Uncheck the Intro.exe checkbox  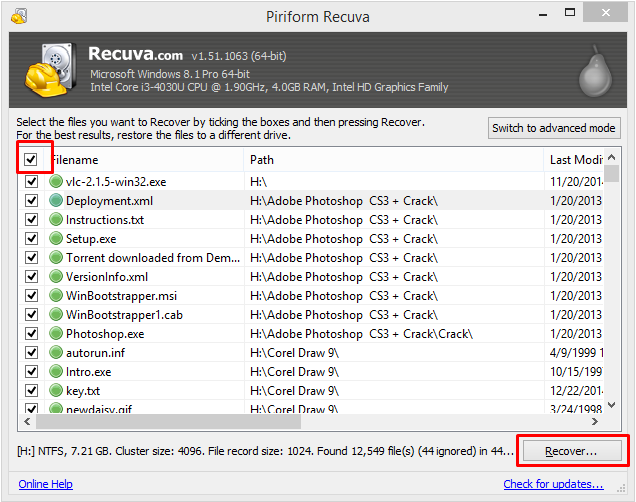[x=32, y=371]
